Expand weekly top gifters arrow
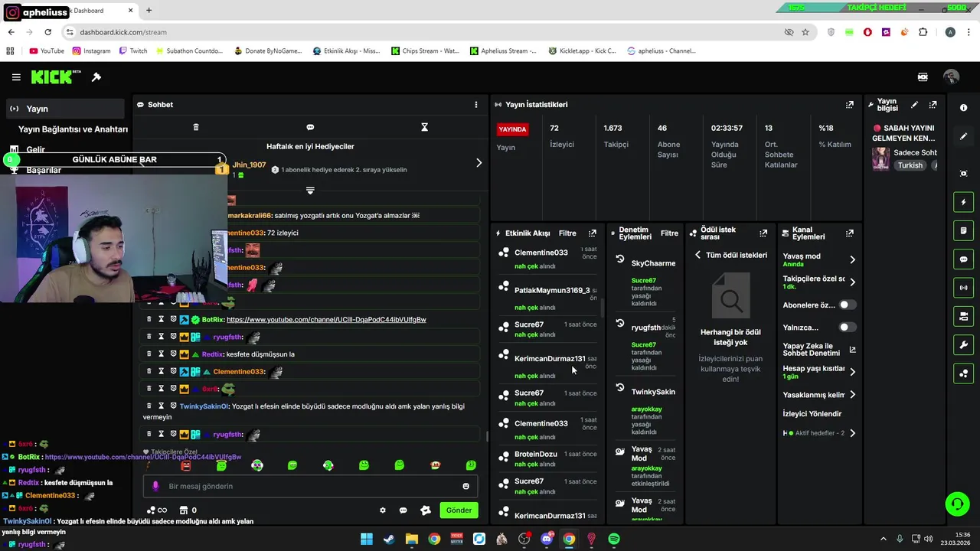 coord(479,162)
